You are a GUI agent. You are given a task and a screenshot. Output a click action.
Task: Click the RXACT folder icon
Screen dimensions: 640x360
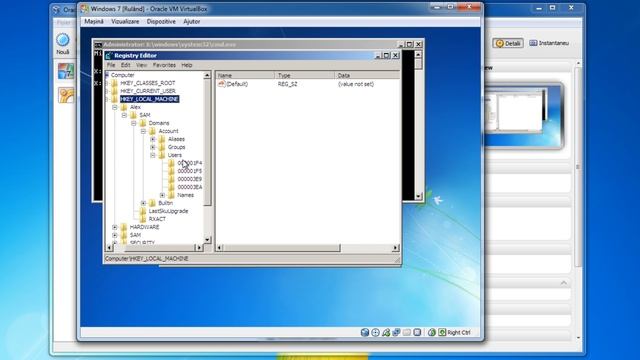click(x=143, y=219)
